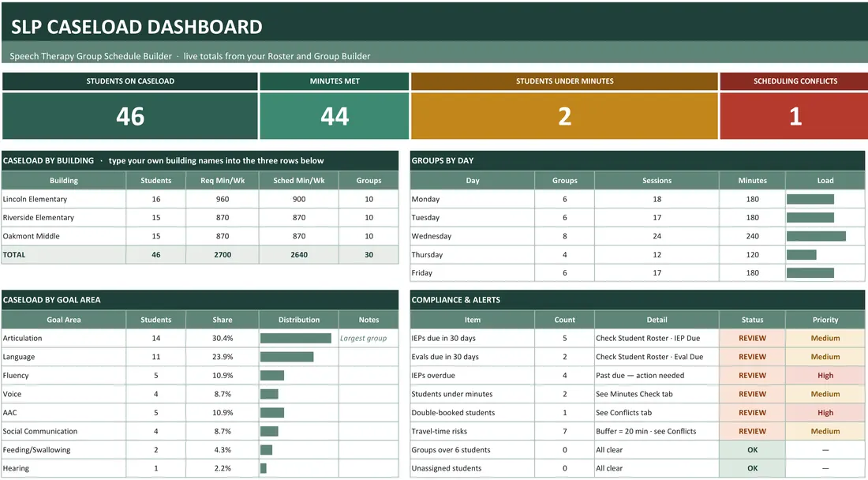Select the Students Under Minutes value 2
Image resolution: width=868 pixels, height=480 pixels.
coord(564,116)
